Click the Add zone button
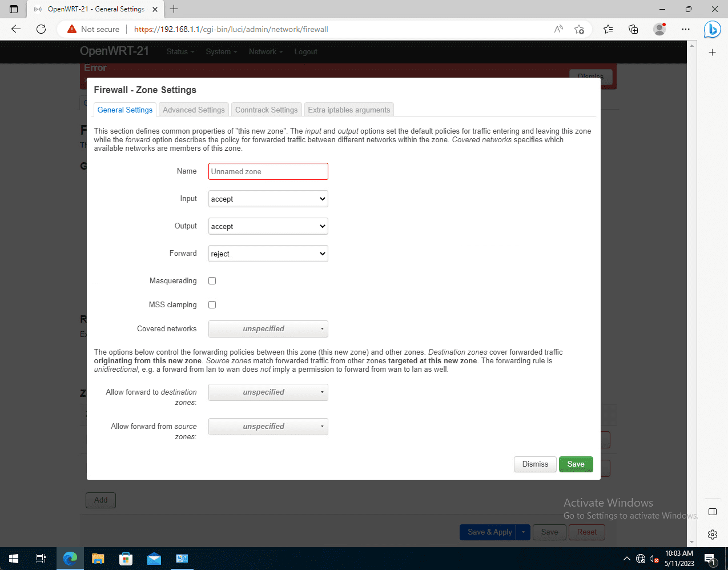 click(101, 500)
